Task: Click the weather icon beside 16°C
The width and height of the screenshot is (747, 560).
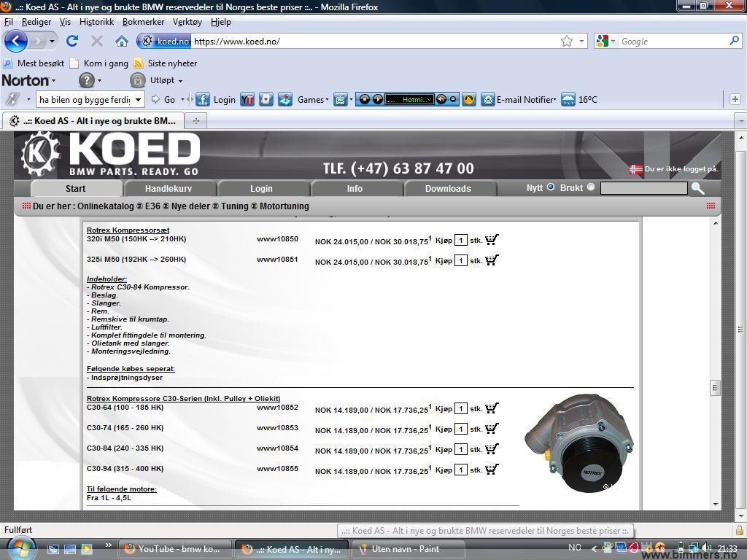Action: pyautogui.click(x=568, y=99)
